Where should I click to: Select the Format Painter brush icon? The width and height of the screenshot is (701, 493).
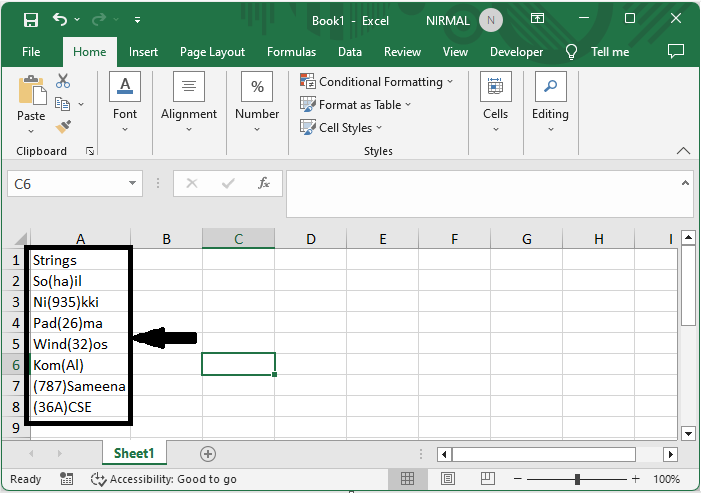(63, 126)
